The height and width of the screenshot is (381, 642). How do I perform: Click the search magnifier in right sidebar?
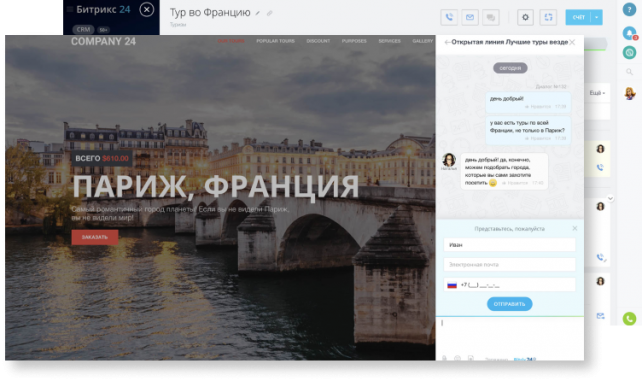click(629, 72)
